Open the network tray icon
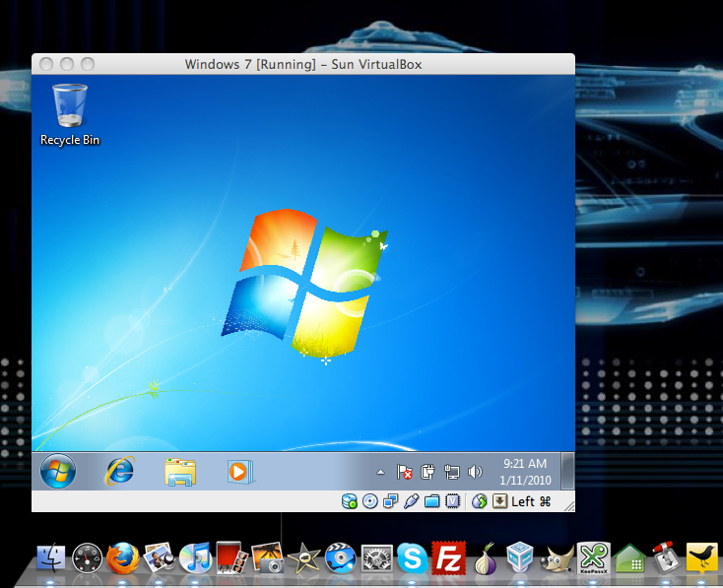Screen dimensions: 723x588 pyautogui.click(x=452, y=472)
